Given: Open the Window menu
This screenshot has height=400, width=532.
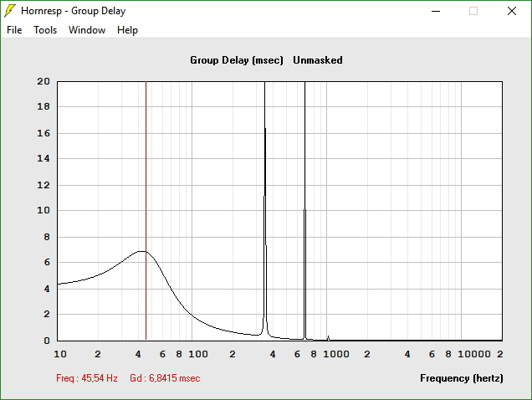Looking at the screenshot, I should point(87,30).
